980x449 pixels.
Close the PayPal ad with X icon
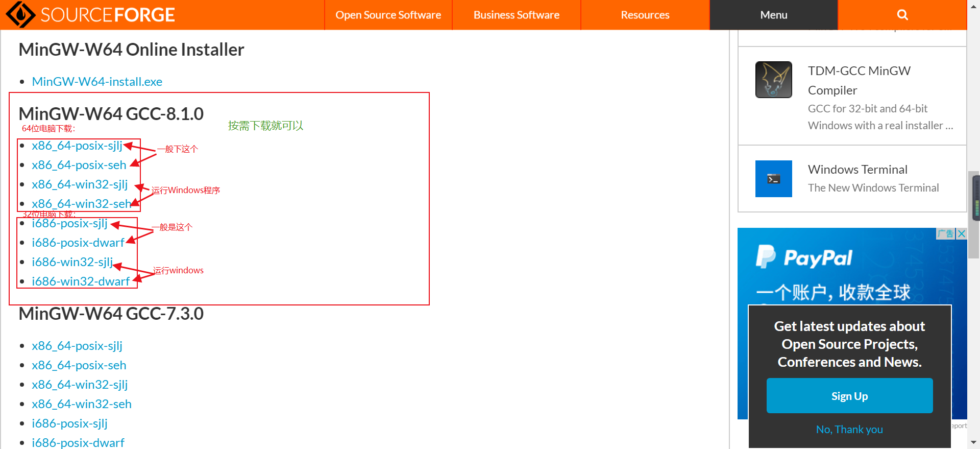click(x=962, y=233)
